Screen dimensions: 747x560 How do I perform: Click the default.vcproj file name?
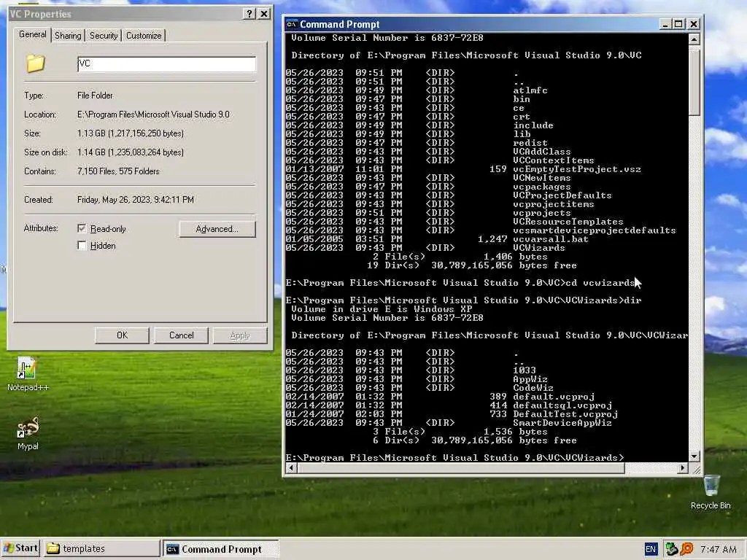(554, 397)
